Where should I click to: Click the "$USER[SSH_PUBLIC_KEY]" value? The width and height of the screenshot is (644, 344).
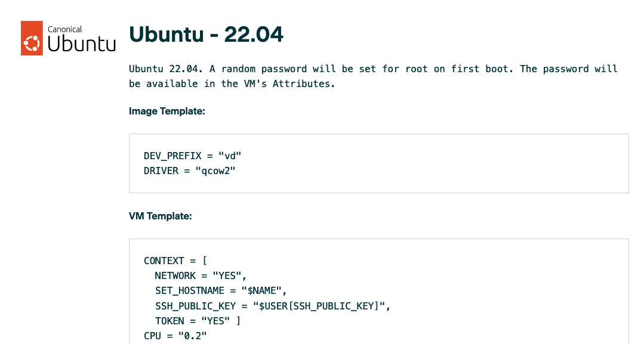(321, 306)
